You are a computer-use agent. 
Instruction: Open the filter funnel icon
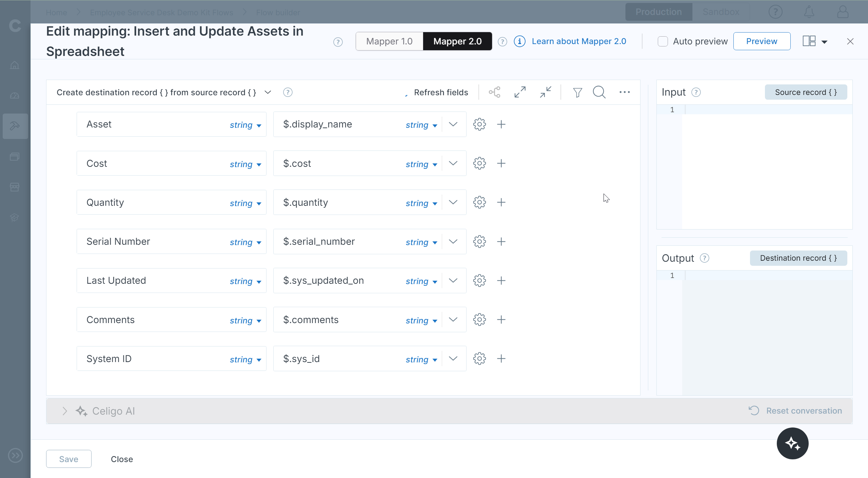pos(577,92)
